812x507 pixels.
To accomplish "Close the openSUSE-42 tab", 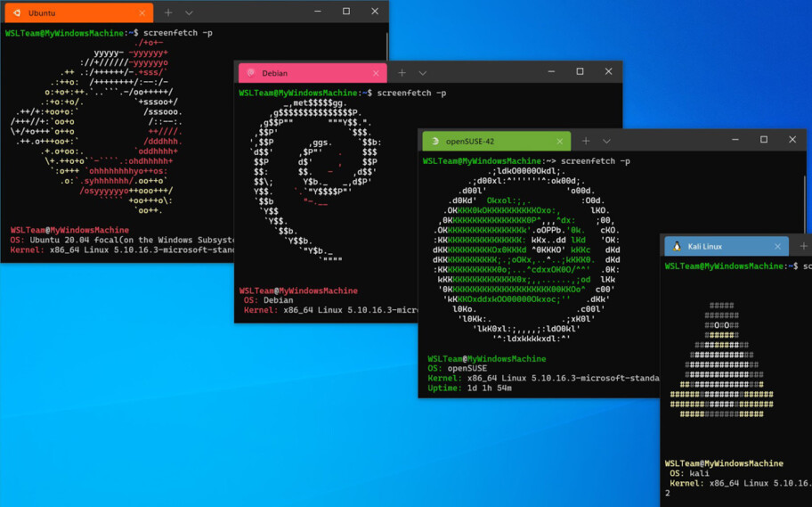I will (x=560, y=142).
